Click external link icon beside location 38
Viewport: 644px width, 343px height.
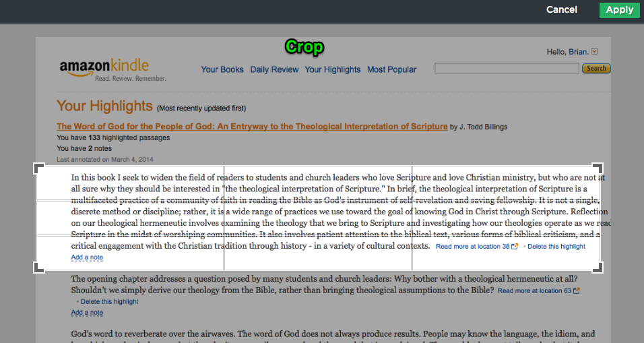515,247
